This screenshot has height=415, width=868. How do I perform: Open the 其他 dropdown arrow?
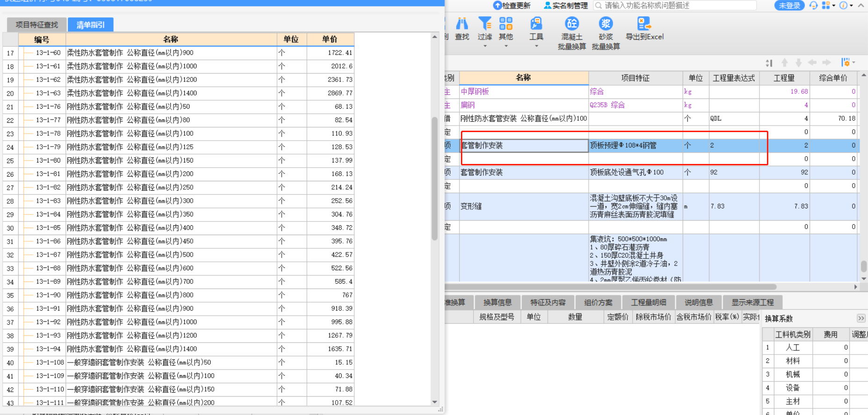[x=506, y=46]
